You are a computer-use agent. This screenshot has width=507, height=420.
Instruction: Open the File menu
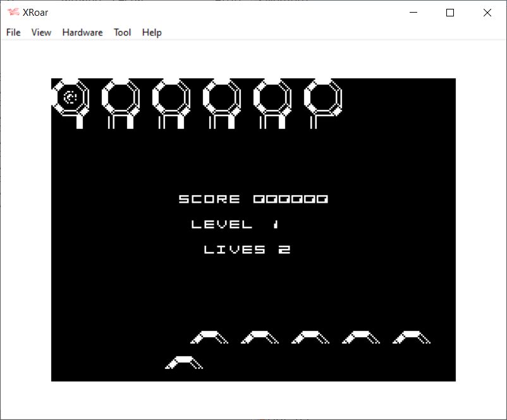(13, 32)
